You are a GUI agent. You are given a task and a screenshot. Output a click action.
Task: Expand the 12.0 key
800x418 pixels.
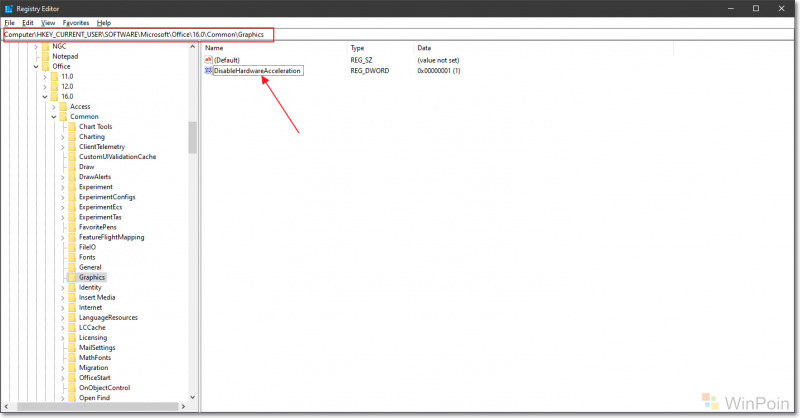45,87
